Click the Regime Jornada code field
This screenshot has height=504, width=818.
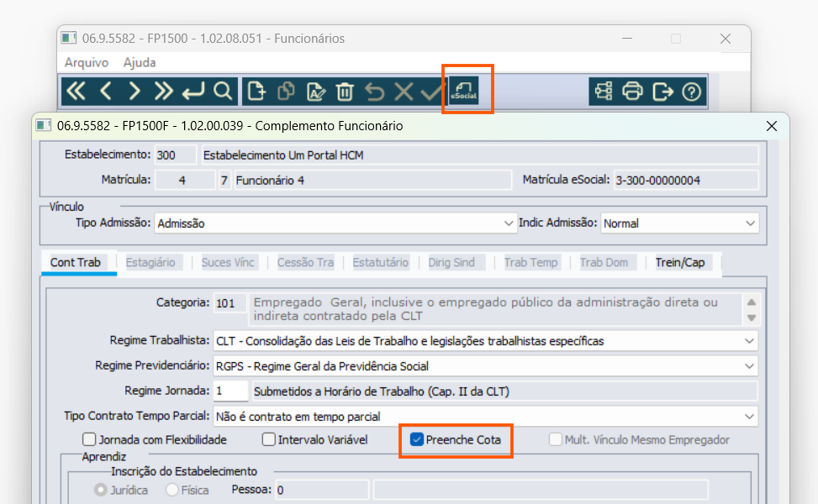pos(230,391)
